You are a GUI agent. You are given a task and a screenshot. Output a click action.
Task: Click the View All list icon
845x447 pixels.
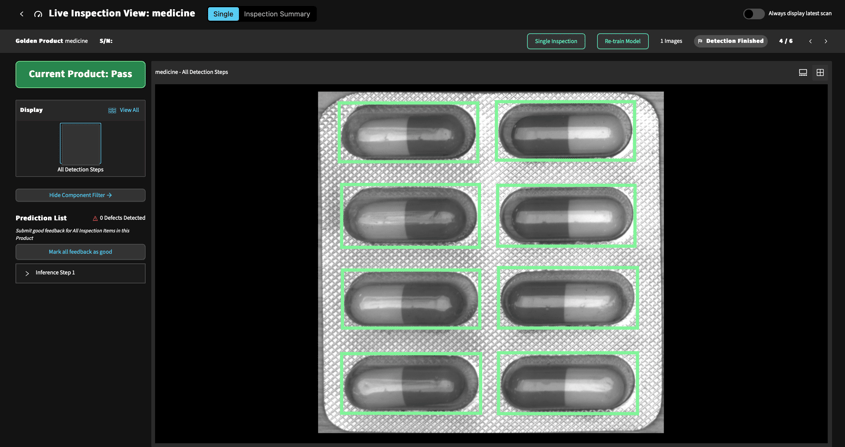coord(112,110)
